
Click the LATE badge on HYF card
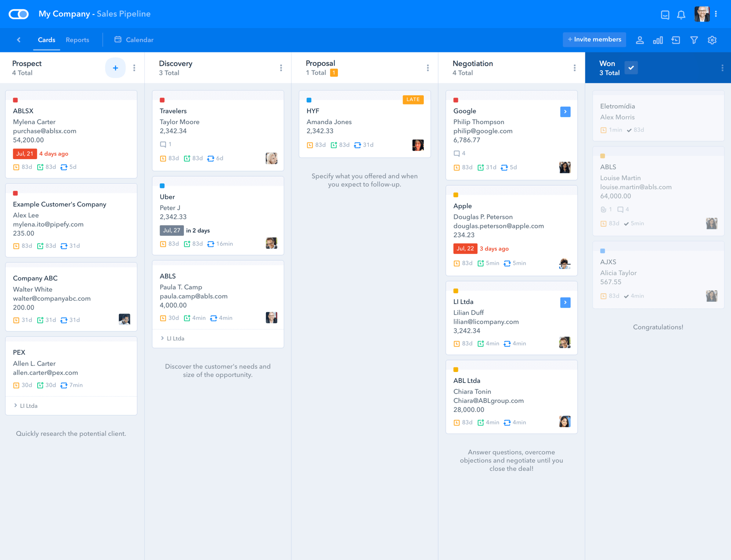pos(413,99)
